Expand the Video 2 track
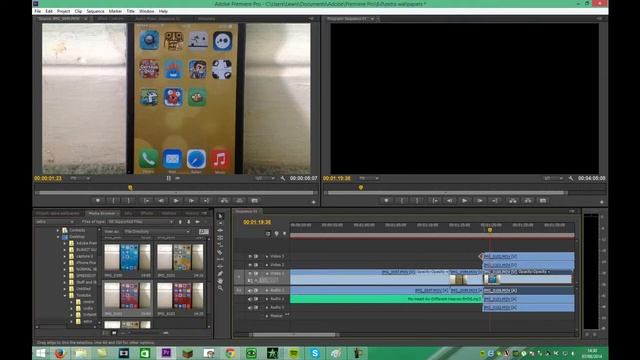Screen dimensions: 640x360 click(x=267, y=265)
